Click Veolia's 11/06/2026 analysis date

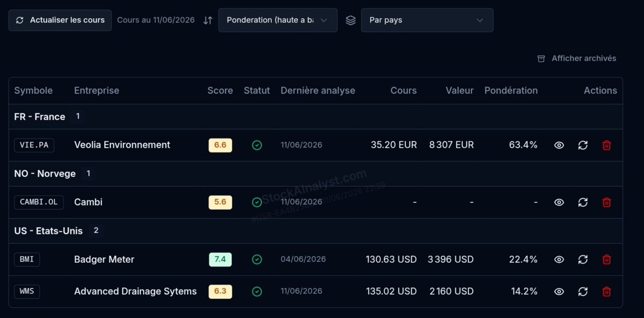coord(302,144)
